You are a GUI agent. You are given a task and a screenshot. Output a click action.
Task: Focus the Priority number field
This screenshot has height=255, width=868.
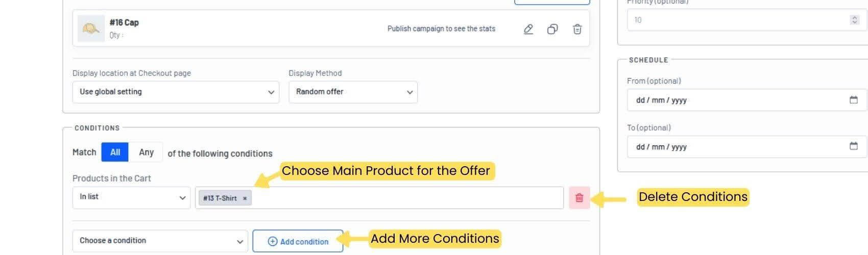(x=746, y=20)
